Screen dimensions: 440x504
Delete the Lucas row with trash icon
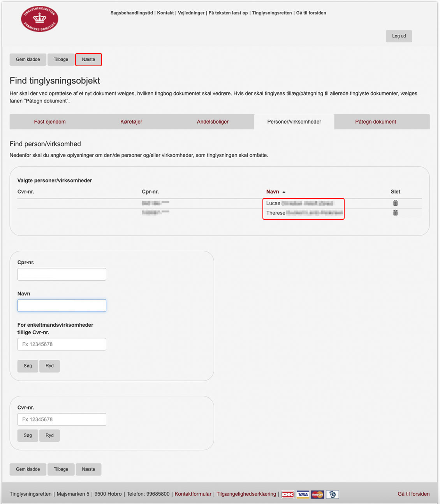(395, 203)
